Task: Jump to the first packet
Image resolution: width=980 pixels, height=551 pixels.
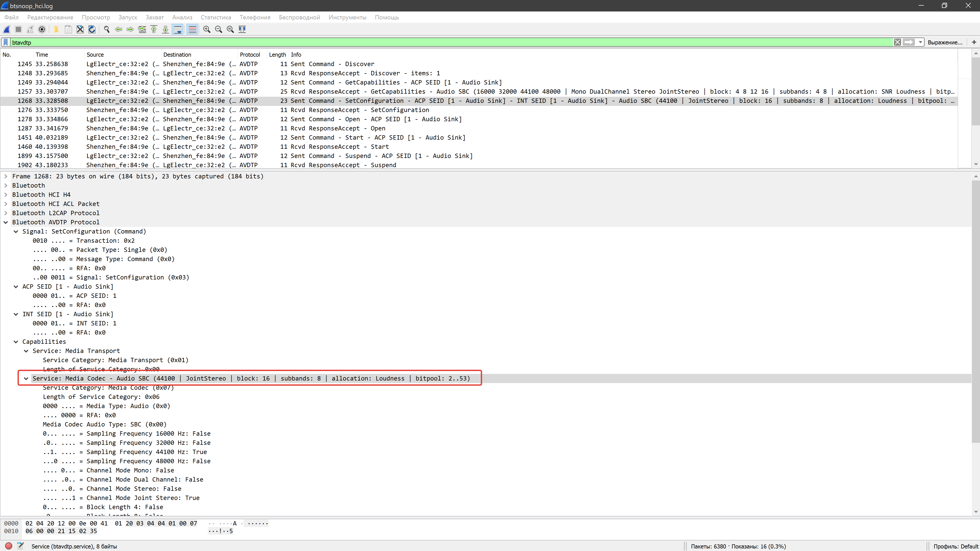Action: coord(154,29)
